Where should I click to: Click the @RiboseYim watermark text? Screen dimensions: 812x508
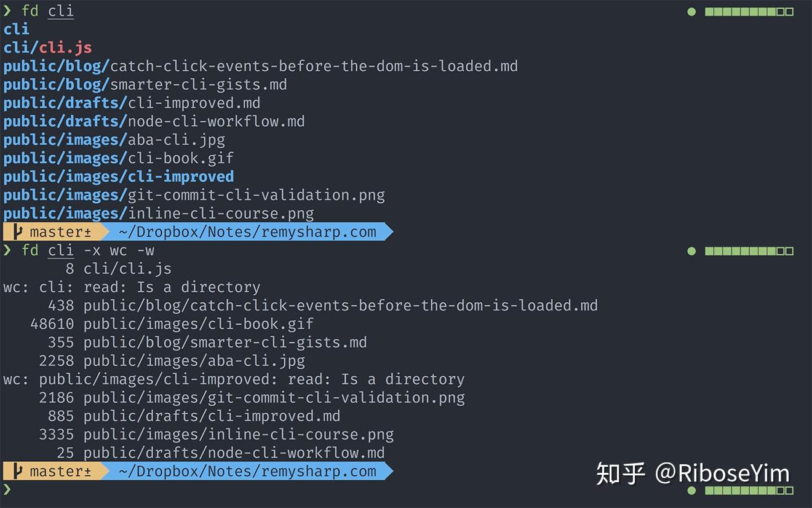click(722, 474)
